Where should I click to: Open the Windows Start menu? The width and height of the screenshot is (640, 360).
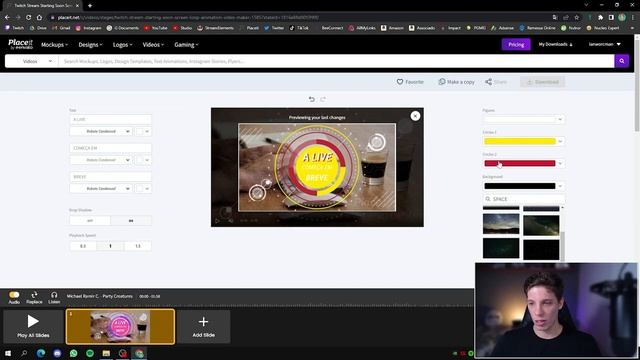pos(8,353)
